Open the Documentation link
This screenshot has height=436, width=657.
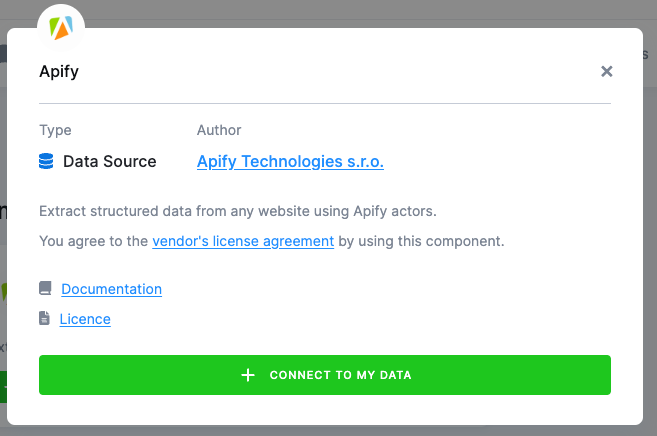click(x=111, y=289)
